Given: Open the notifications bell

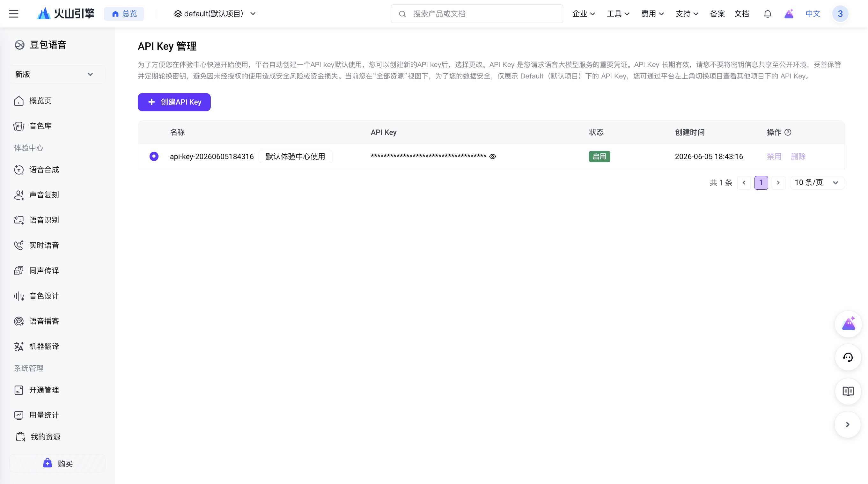Looking at the screenshot, I should [x=768, y=14].
